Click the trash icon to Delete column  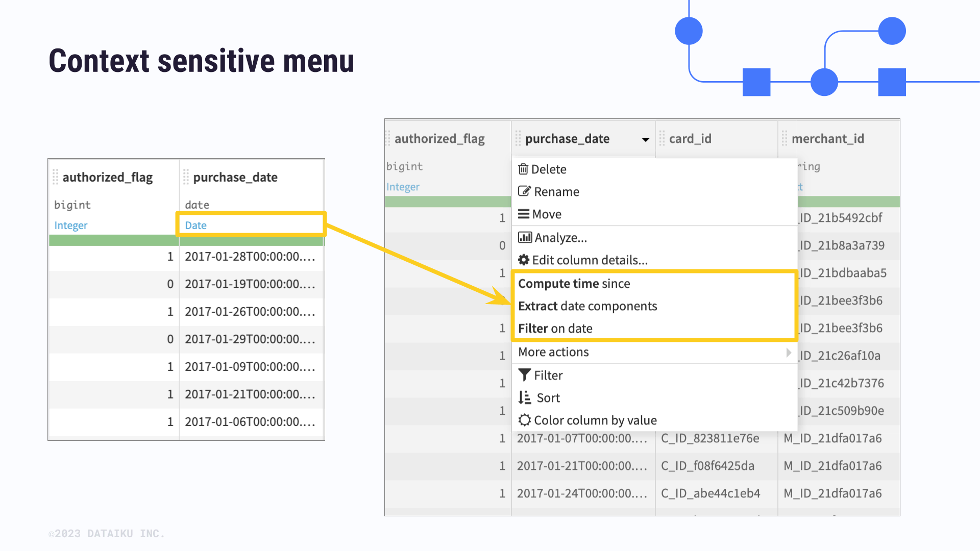524,169
